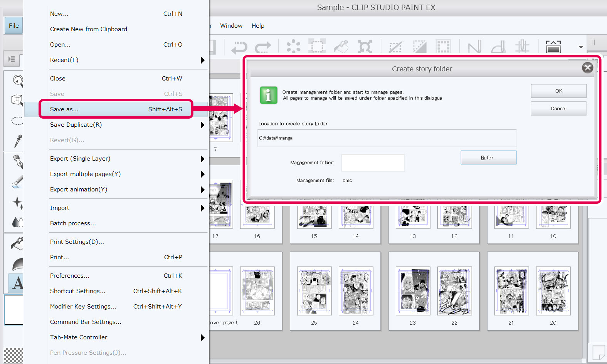
Task: Choose Save as... from File menu
Action: [116, 109]
